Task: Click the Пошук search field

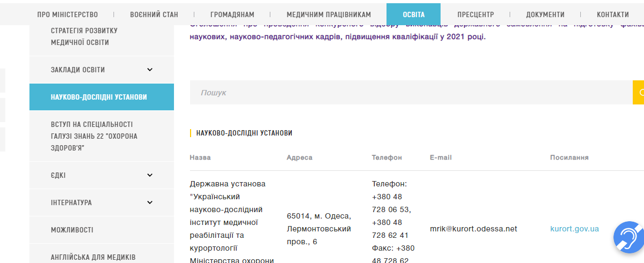Action: coord(411,93)
